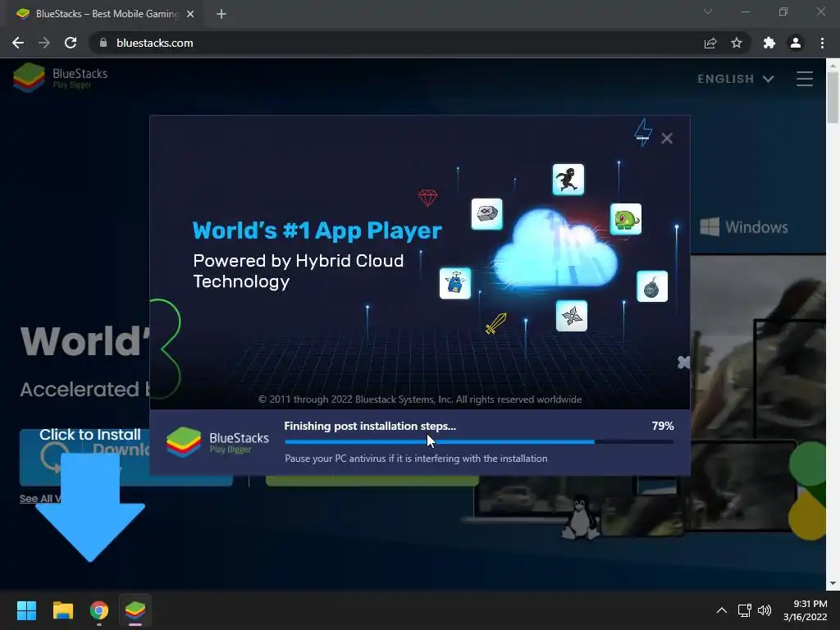Screen dimensions: 840x630
Task: Open the volume speaker tray icon
Action: click(x=765, y=610)
